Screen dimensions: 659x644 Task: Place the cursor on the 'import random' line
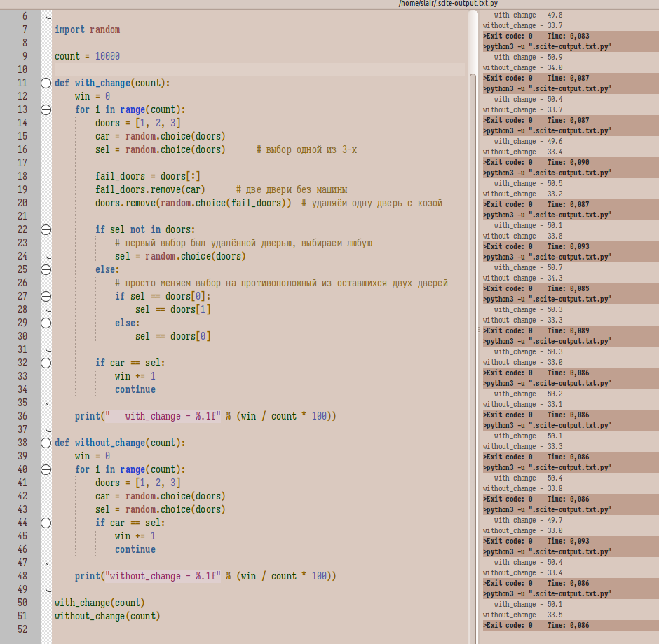[x=88, y=29]
